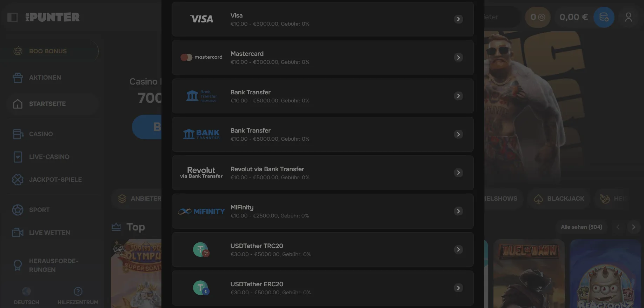Open the user profile icon

628,17
